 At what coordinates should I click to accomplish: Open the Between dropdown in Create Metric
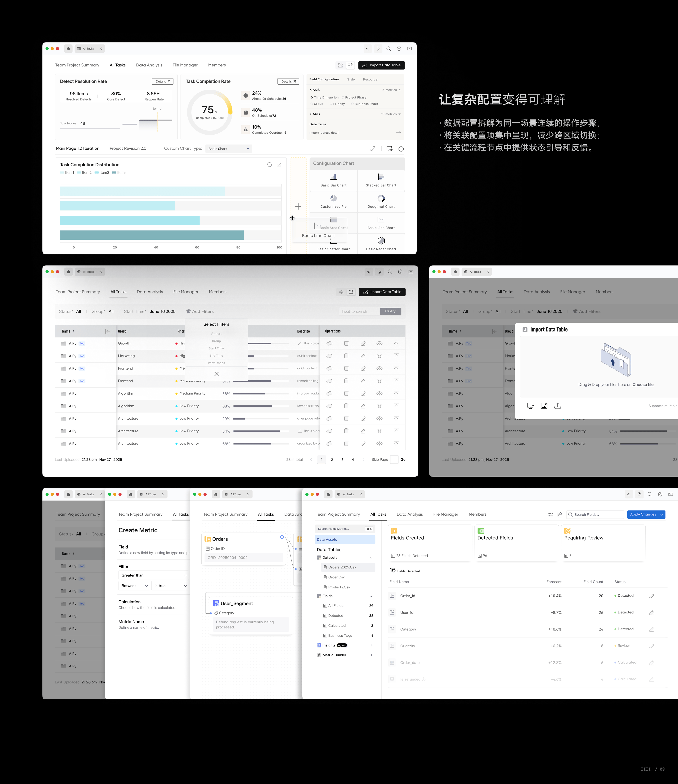pyautogui.click(x=135, y=586)
